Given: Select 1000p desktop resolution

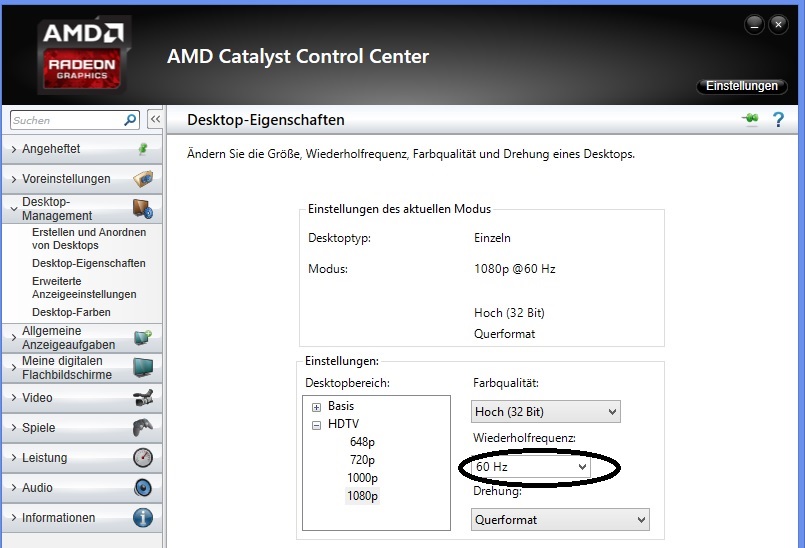Looking at the screenshot, I should tap(362, 478).
